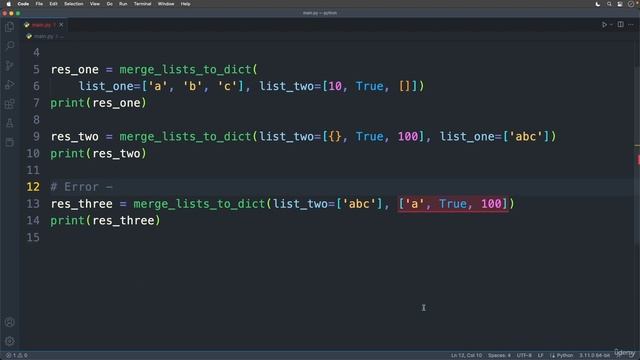Open the Go menu
Viewport: 640px width, 360px height.
(x=109, y=4)
